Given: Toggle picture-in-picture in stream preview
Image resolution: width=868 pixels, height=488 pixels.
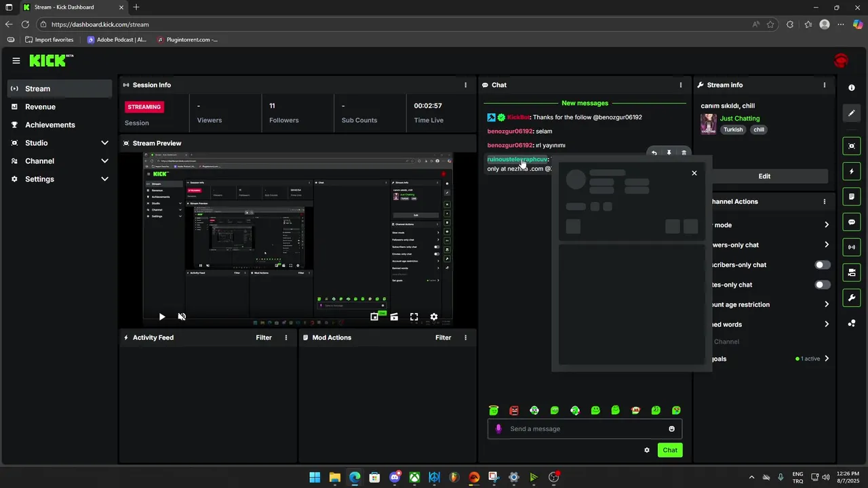Looking at the screenshot, I should (x=374, y=317).
